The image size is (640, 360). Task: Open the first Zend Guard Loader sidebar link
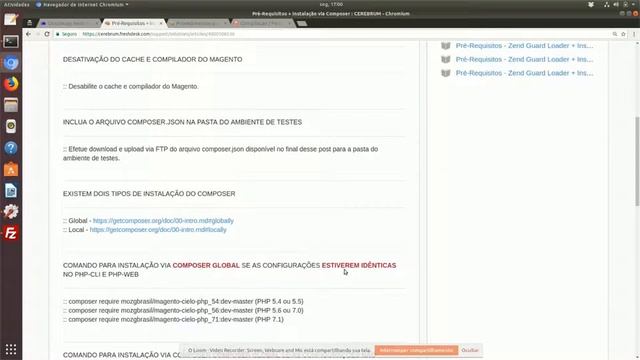[x=524, y=45]
